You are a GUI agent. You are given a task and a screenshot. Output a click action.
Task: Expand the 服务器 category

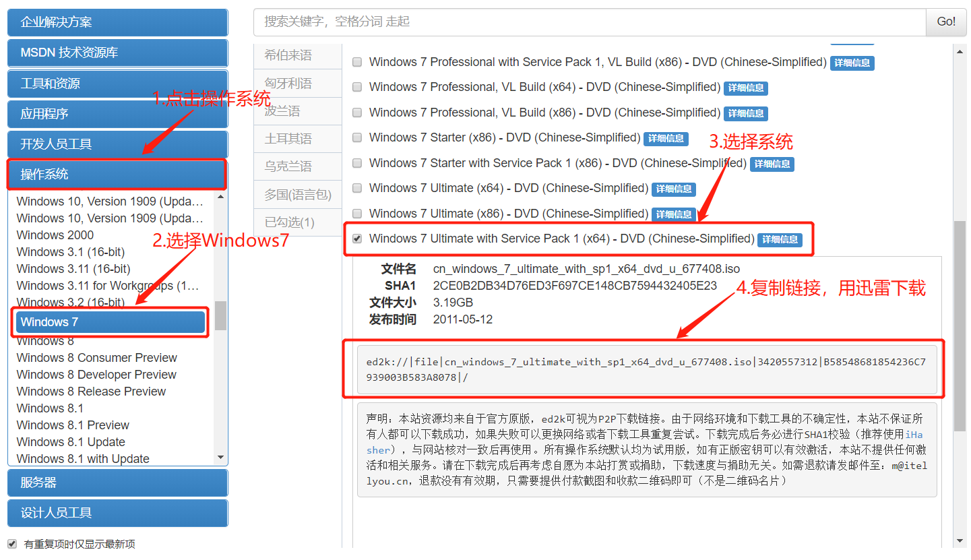pos(117,483)
